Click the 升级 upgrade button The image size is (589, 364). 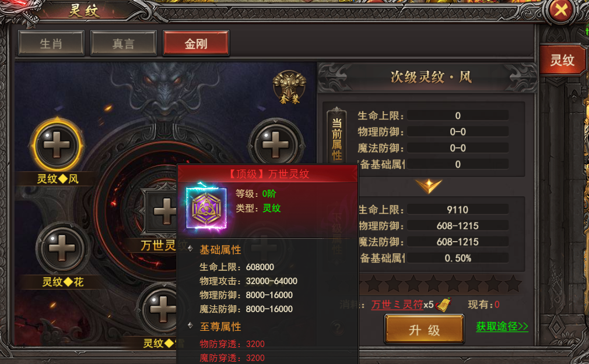(x=424, y=330)
